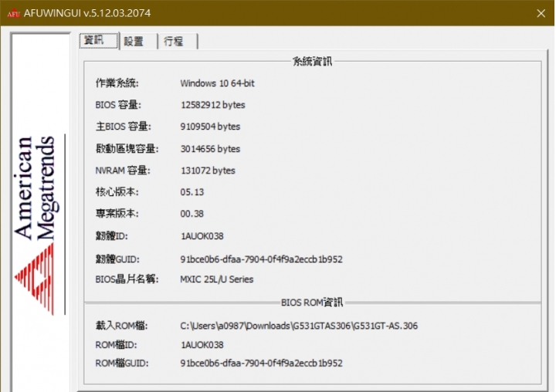Click the 系統資訊 group heading
556x392 pixels.
coord(313,62)
